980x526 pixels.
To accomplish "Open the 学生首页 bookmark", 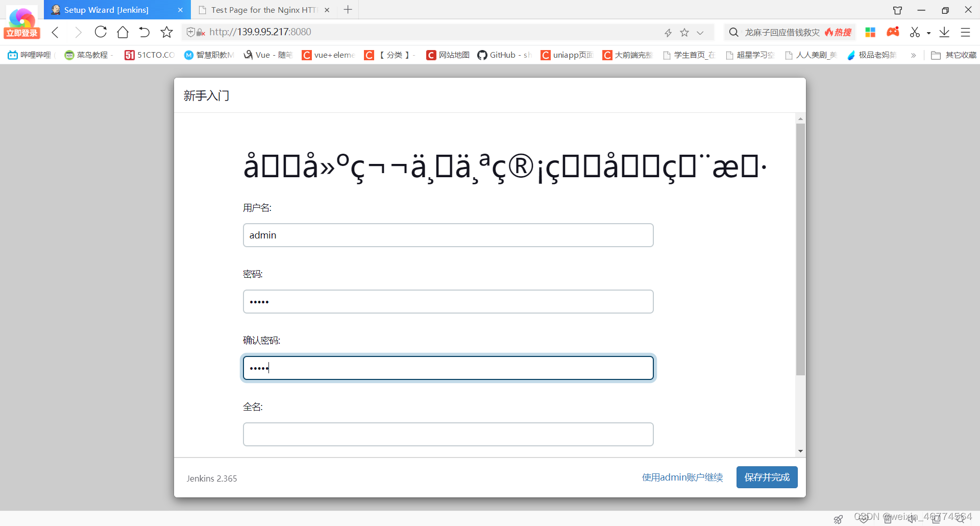I will (689, 55).
